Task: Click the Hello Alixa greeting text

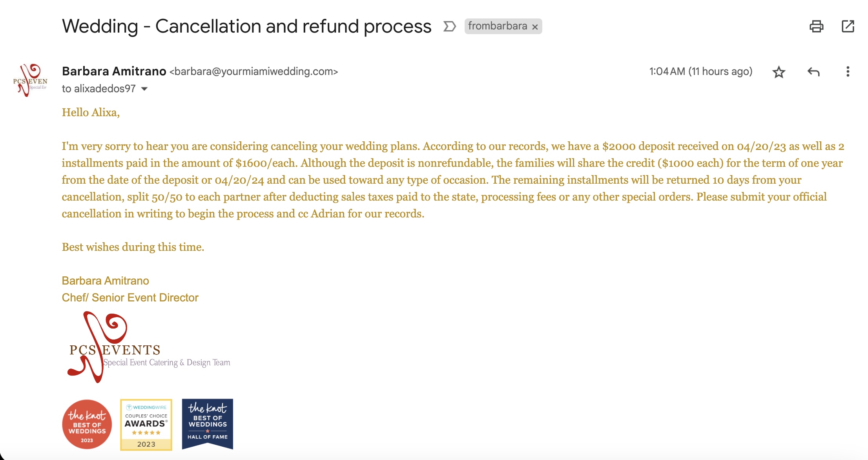Action: [x=91, y=112]
